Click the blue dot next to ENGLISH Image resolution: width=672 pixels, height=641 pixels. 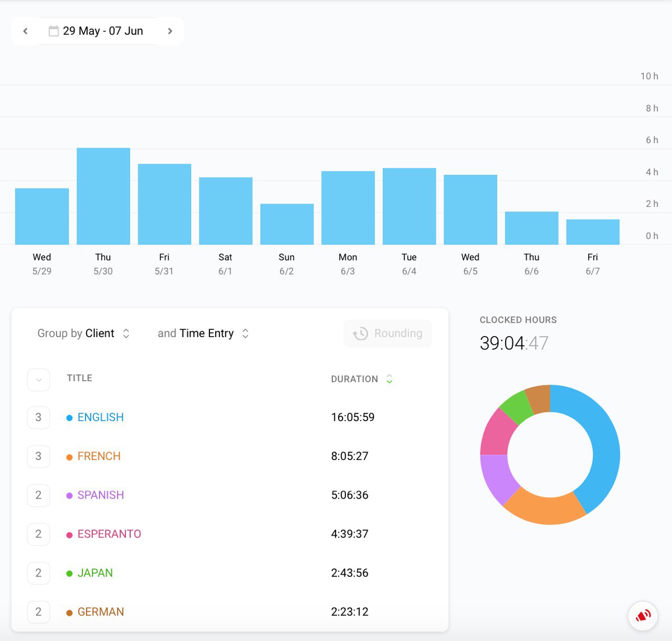click(x=69, y=418)
